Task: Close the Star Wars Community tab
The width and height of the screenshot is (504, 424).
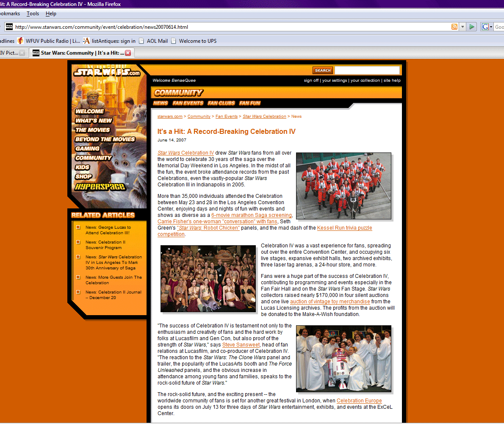Action: click(128, 53)
